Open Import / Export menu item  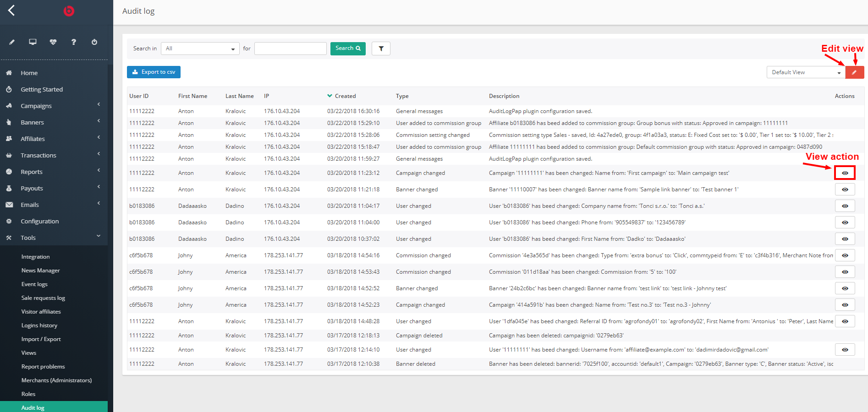click(x=41, y=339)
